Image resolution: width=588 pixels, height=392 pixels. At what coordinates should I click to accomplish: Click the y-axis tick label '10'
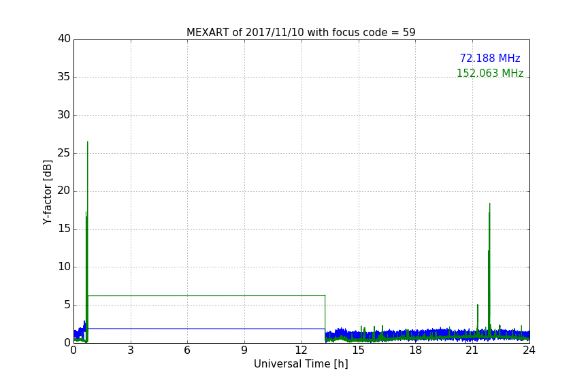click(x=64, y=267)
